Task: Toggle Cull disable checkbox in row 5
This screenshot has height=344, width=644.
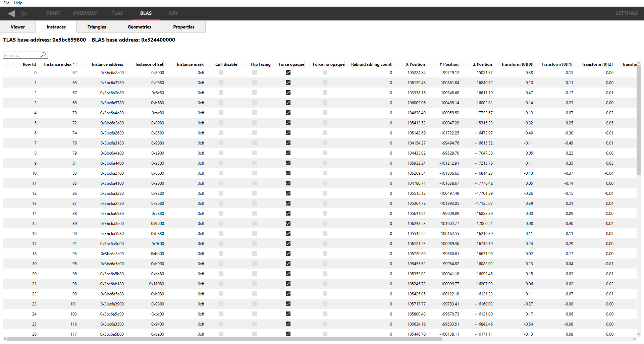Action: 221,123
